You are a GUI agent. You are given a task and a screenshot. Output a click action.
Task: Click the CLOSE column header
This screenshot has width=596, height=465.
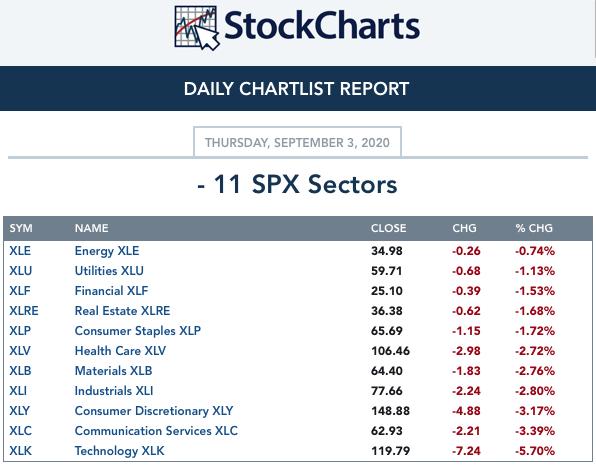388,228
